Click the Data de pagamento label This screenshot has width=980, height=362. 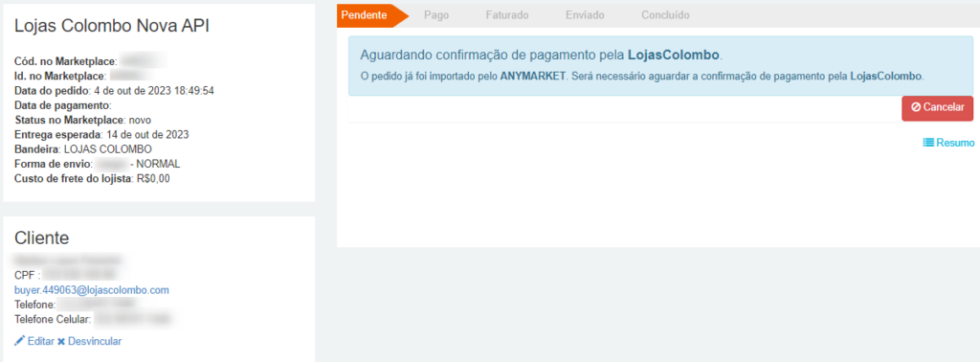click(62, 105)
